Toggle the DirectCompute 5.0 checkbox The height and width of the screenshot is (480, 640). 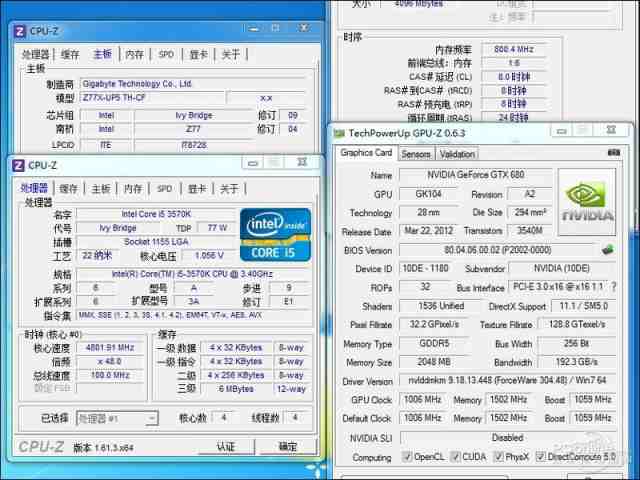click(x=540, y=456)
